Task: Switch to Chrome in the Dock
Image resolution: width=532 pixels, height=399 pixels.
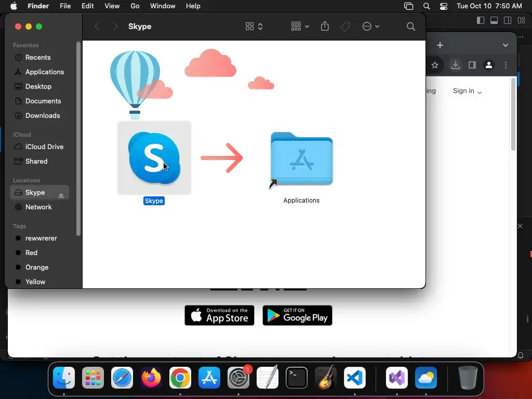Action: point(180,378)
